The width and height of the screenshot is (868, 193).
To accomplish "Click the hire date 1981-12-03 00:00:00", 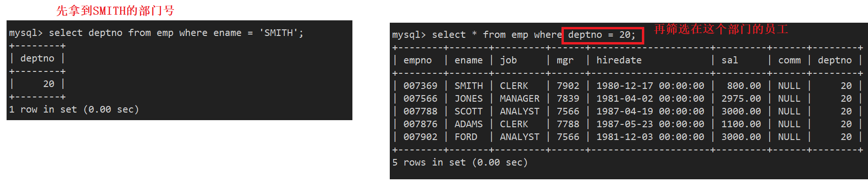I will click(x=650, y=137).
